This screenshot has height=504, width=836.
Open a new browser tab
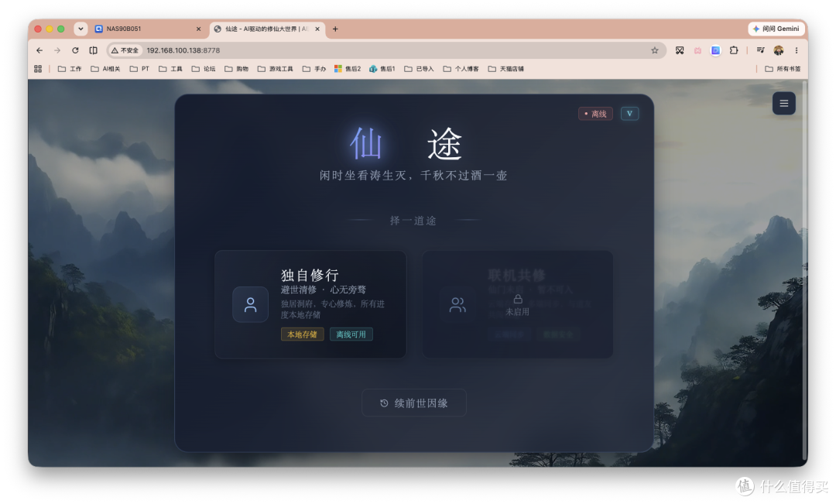click(x=335, y=29)
